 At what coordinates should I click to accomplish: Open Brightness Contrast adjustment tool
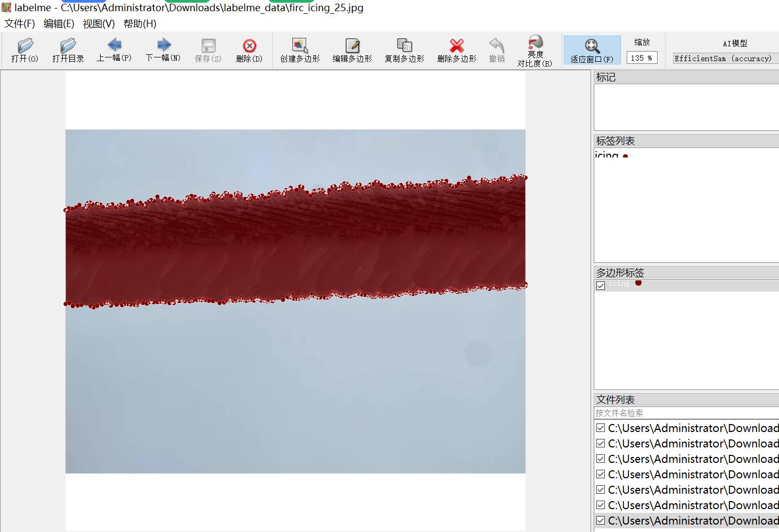click(535, 43)
